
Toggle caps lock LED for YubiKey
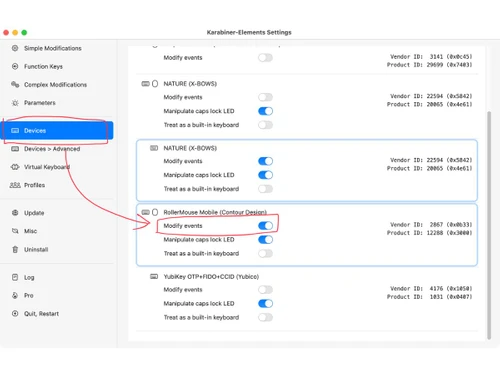[265, 304]
